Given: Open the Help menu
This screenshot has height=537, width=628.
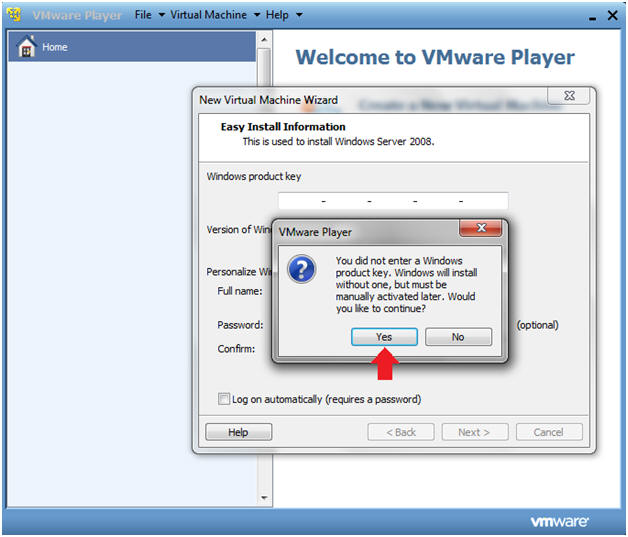Looking at the screenshot, I should 277,15.
